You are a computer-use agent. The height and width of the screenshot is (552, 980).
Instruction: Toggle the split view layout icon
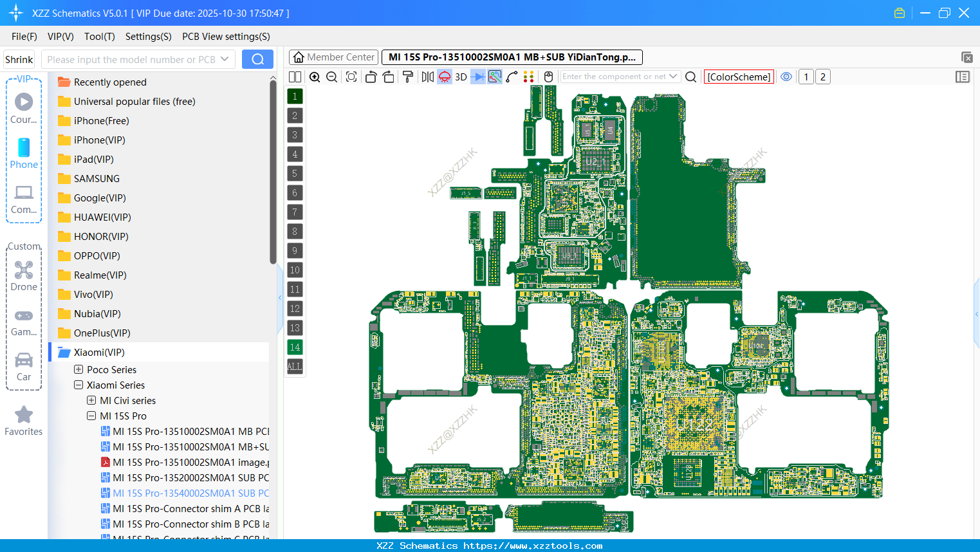[x=295, y=77]
